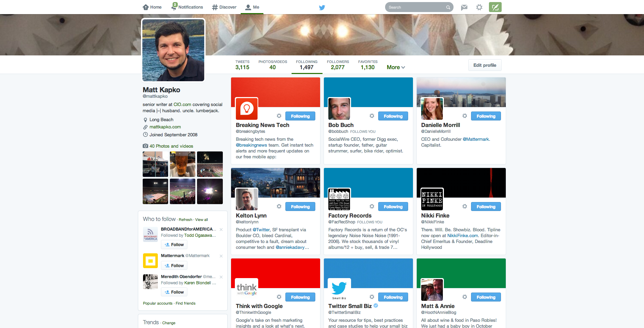Click Think with Google avatar

pyautogui.click(x=247, y=289)
